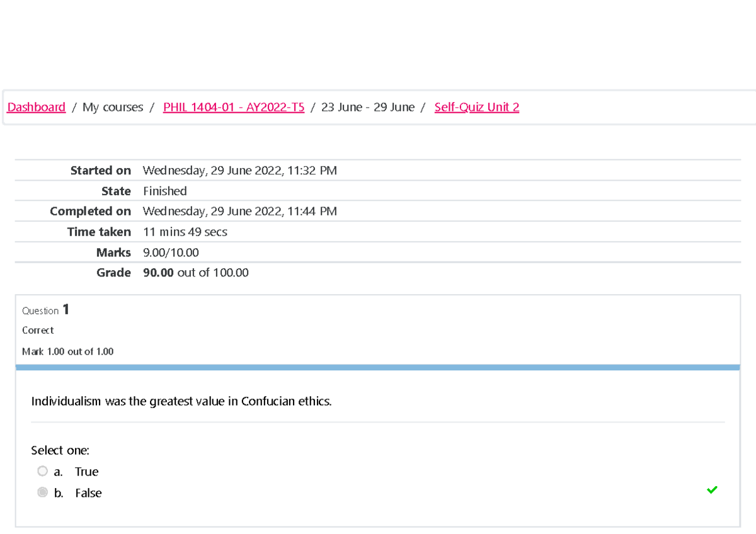This screenshot has height=534, width=756.
Task: Click the 'Completed on' row value
Action: pyautogui.click(x=239, y=211)
